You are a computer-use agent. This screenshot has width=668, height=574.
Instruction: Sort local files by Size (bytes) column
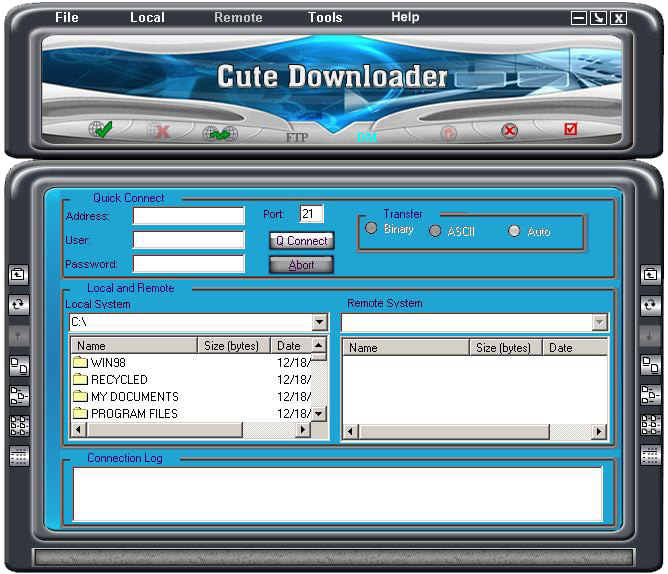(x=234, y=346)
